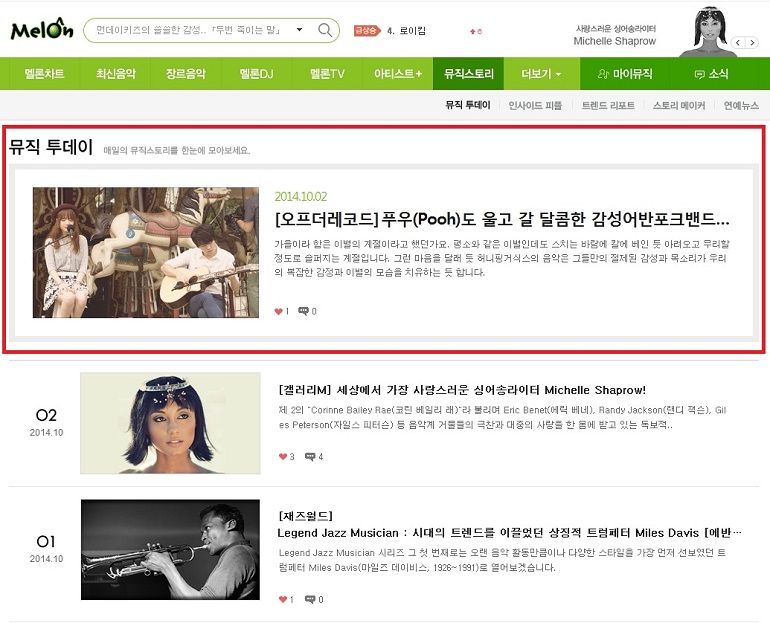The image size is (770, 623).
Task: Open the 아티스트+ menu
Action: [398, 74]
